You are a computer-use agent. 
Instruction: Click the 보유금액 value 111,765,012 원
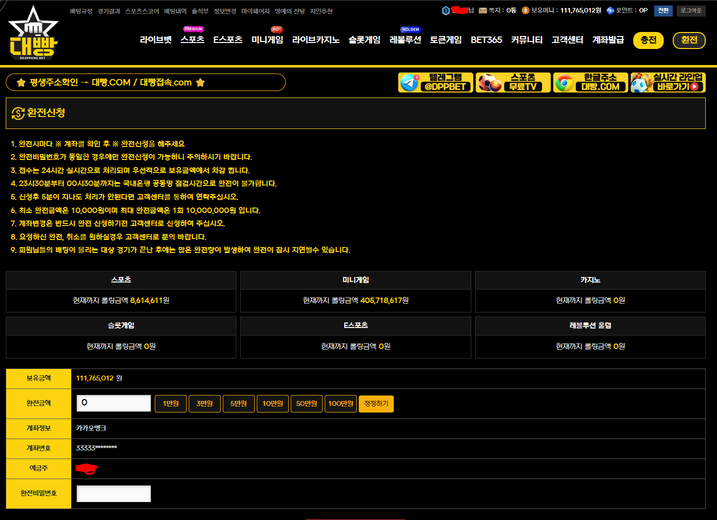pos(99,378)
